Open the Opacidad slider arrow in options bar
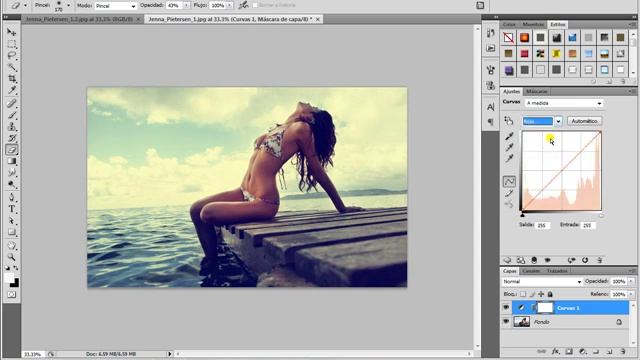The width and height of the screenshot is (640, 360). tap(187, 5)
